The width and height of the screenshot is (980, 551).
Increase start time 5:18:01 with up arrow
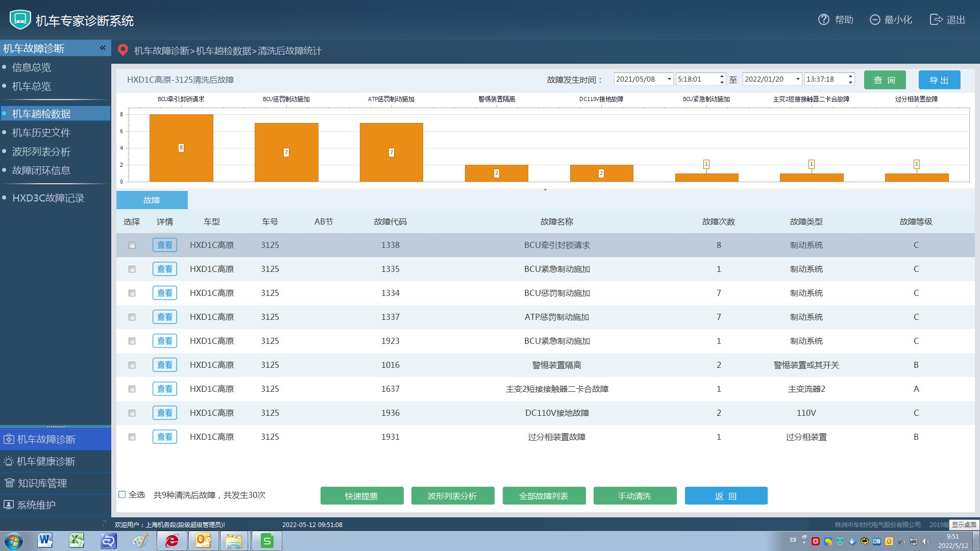pos(722,77)
